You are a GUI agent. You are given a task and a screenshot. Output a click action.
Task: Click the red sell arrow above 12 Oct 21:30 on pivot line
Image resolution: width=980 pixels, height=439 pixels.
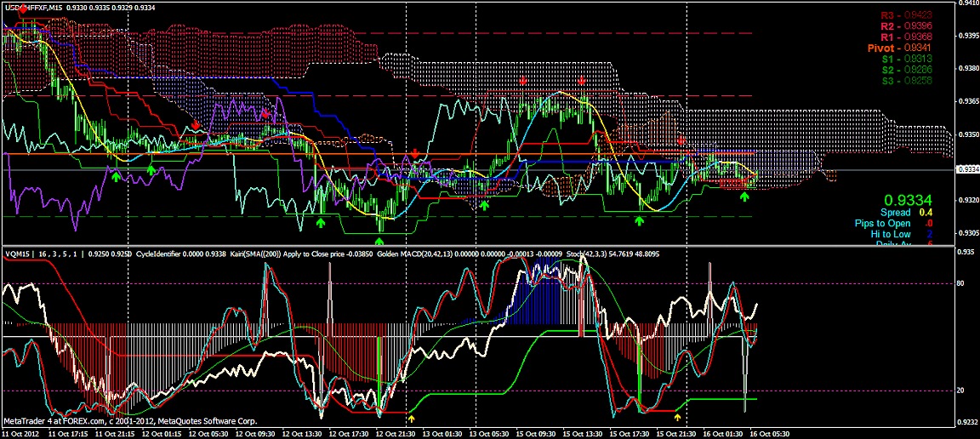tap(414, 154)
